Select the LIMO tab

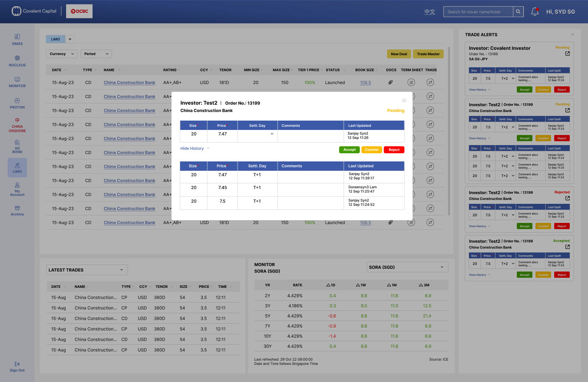pyautogui.click(x=56, y=39)
